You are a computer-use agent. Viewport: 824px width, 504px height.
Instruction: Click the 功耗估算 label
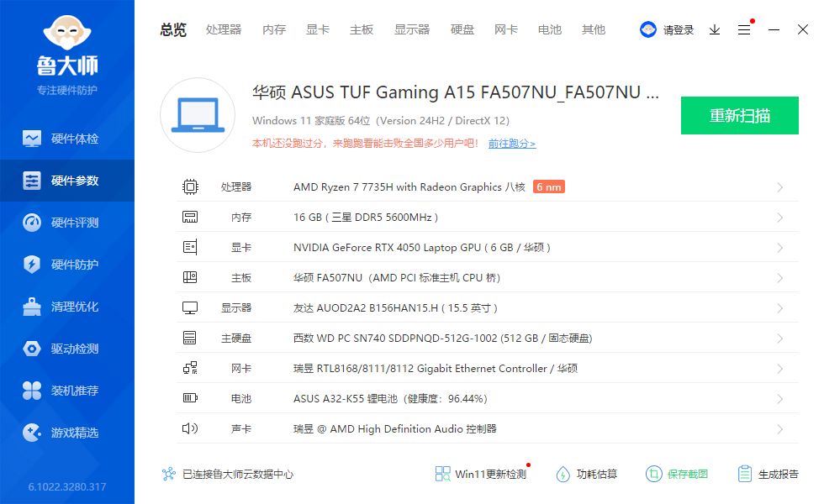pos(596,474)
